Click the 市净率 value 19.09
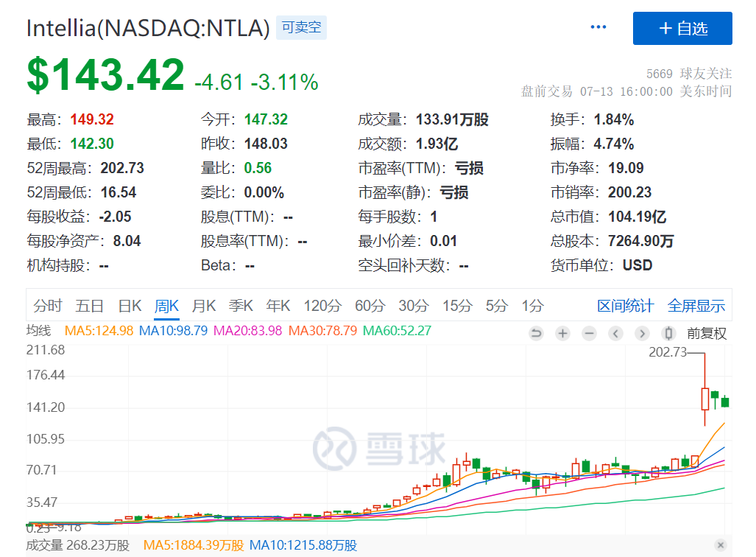Screen dimensions: 756x557 626,168
